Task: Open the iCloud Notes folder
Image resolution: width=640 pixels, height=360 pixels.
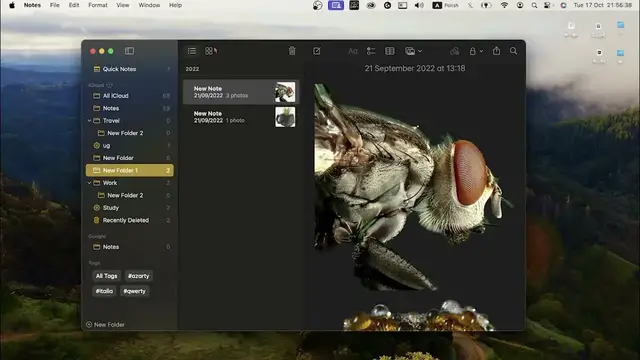Action: coord(130,108)
